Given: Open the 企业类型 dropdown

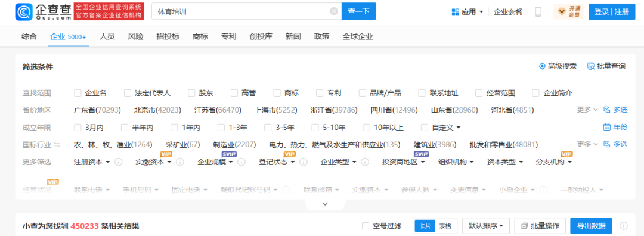Looking at the screenshot, I should point(339,162).
